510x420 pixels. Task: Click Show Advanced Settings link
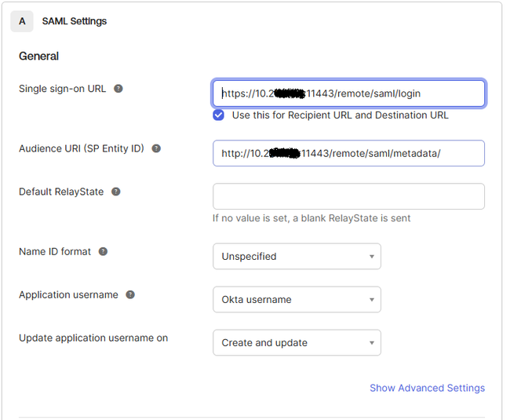tap(427, 388)
